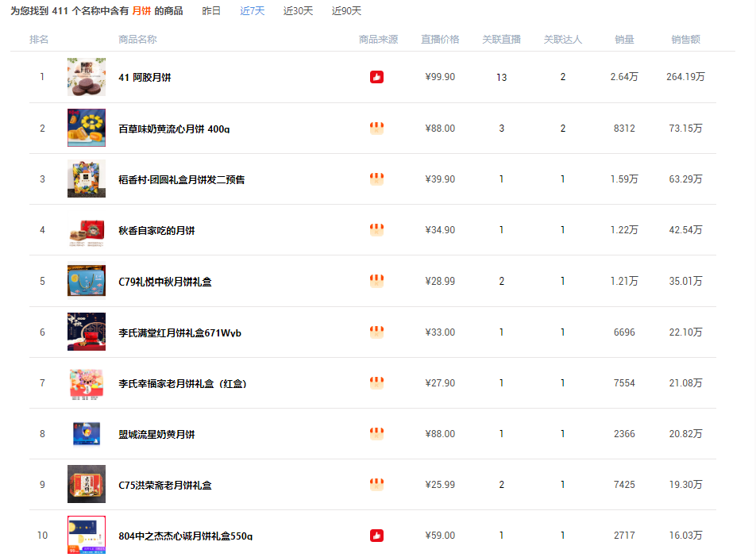The image size is (756, 557).
Task: Click the C75洪荣斋 mooncake box thumbnail
Action: coord(87,484)
